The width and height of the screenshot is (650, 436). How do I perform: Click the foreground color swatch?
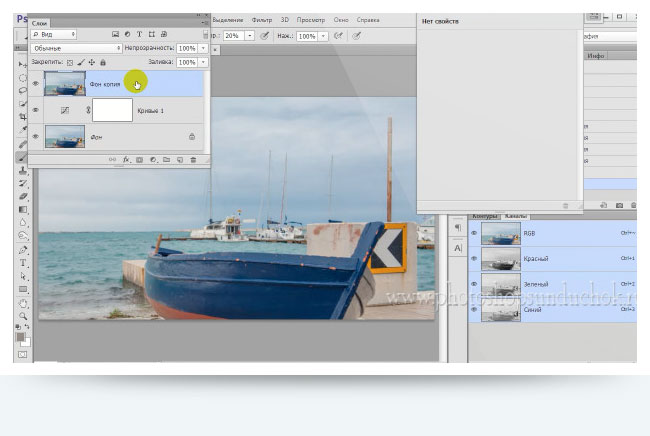(x=20, y=337)
